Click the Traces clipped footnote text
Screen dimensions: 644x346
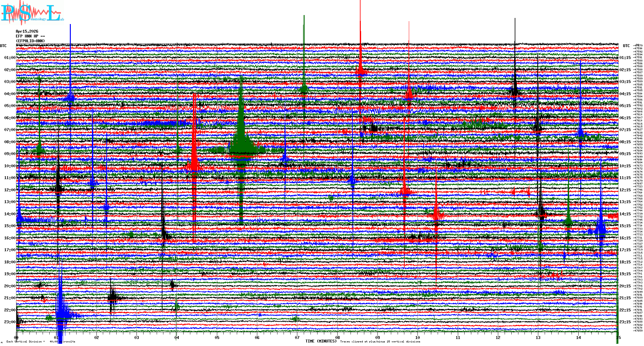[x=380, y=342]
